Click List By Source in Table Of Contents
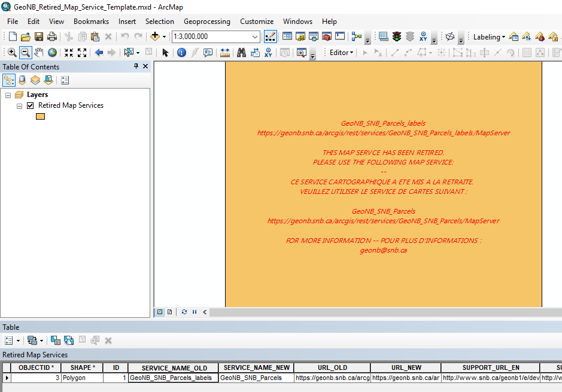The height and width of the screenshot is (392, 562). (22, 80)
